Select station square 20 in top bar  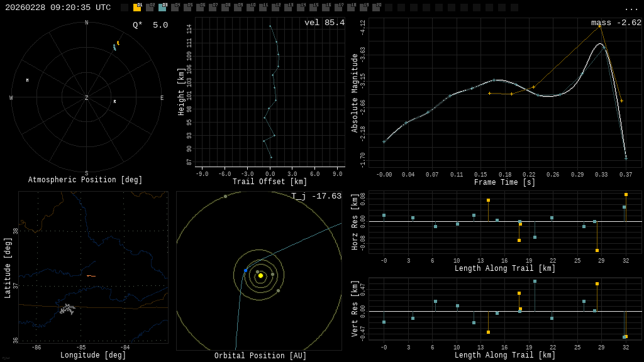tap(376, 8)
